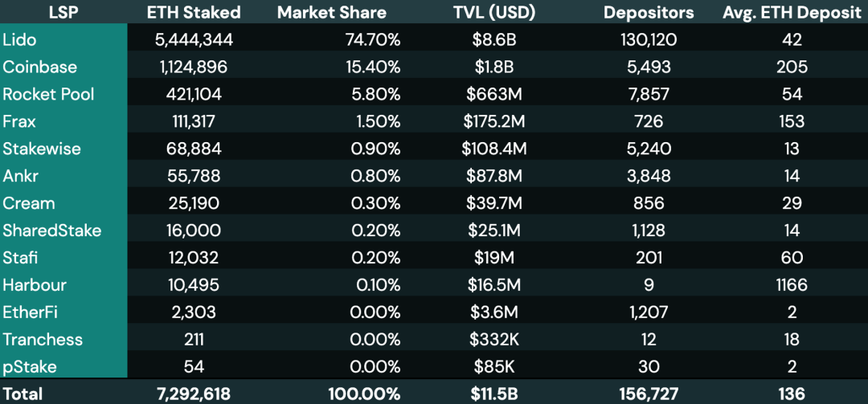Select the Rocket Pool row label

[x=48, y=94]
